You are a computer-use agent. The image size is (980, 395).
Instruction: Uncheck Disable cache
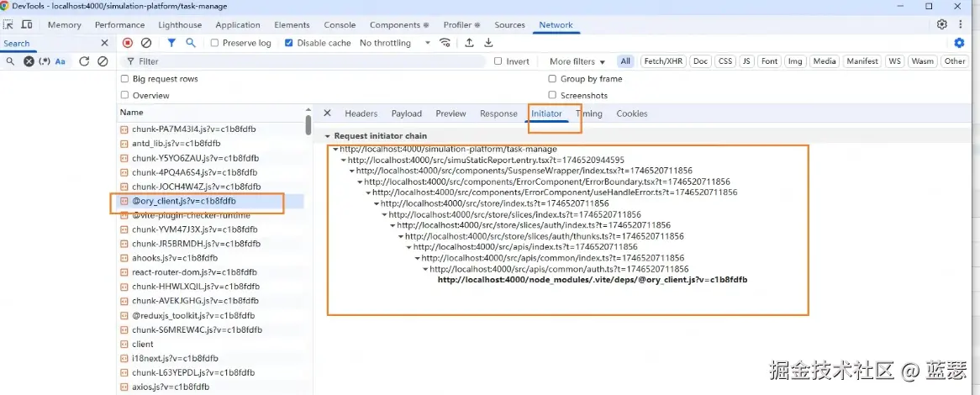(289, 43)
